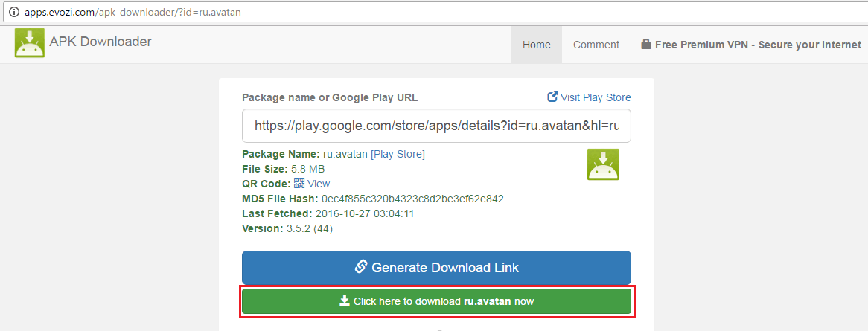The height and width of the screenshot is (331, 868).
Task: Open the Comment tab
Action: point(596,45)
